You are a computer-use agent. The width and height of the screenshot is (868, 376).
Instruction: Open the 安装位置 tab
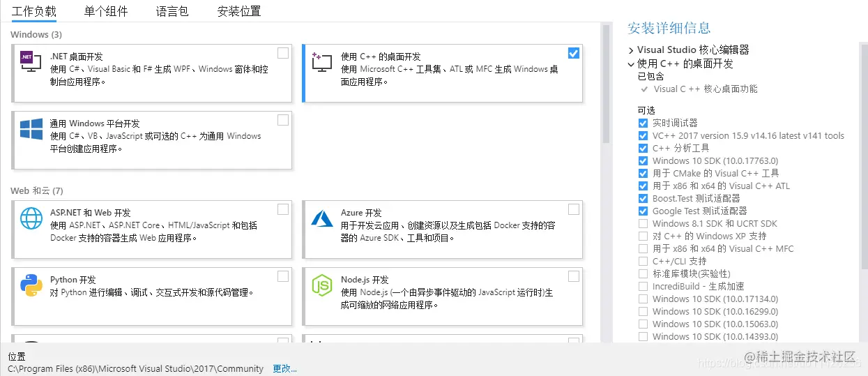point(239,11)
